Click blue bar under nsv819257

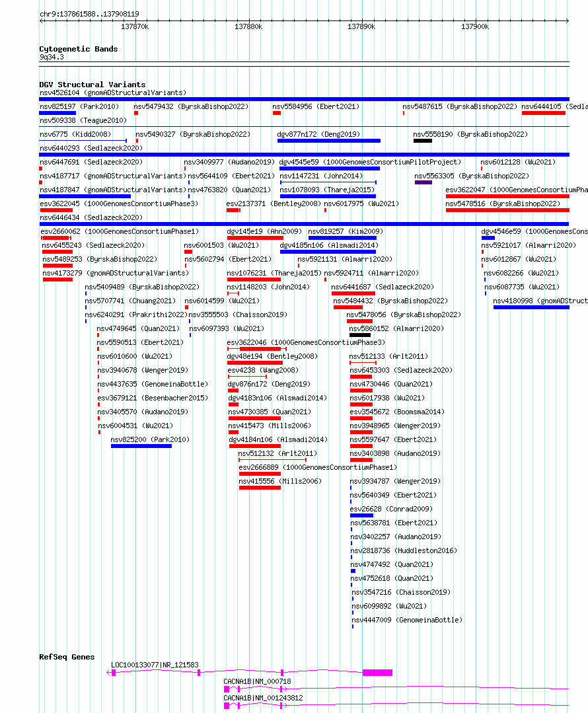coord(342,238)
